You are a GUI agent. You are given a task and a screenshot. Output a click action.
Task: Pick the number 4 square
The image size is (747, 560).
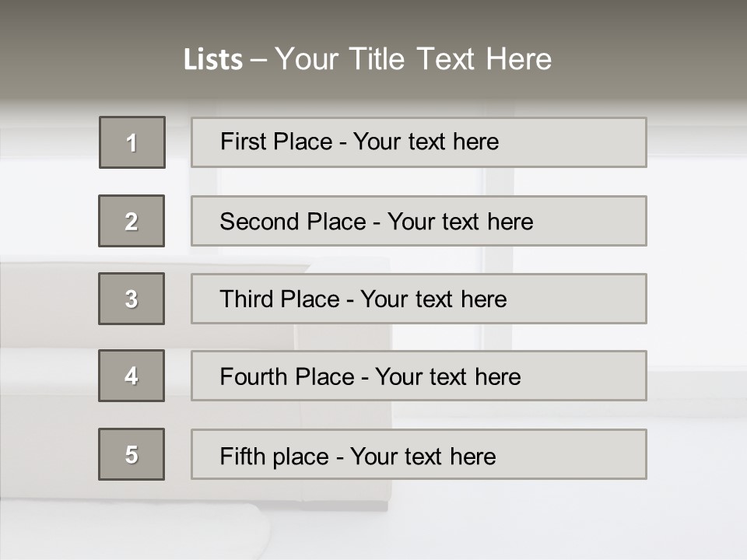pyautogui.click(x=132, y=376)
